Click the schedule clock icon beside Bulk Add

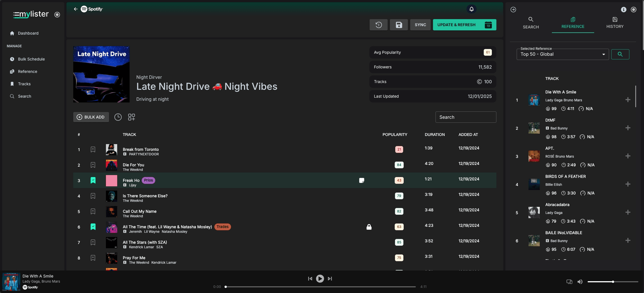[118, 117]
